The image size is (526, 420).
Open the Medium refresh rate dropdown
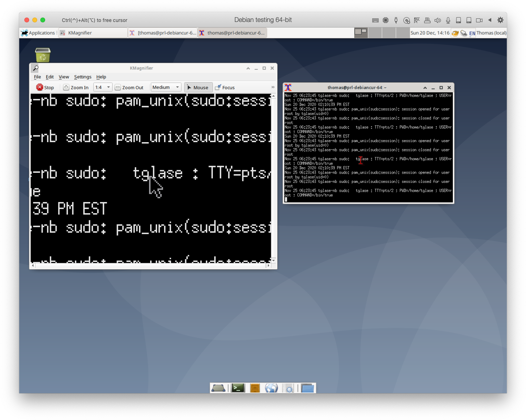pyautogui.click(x=166, y=87)
